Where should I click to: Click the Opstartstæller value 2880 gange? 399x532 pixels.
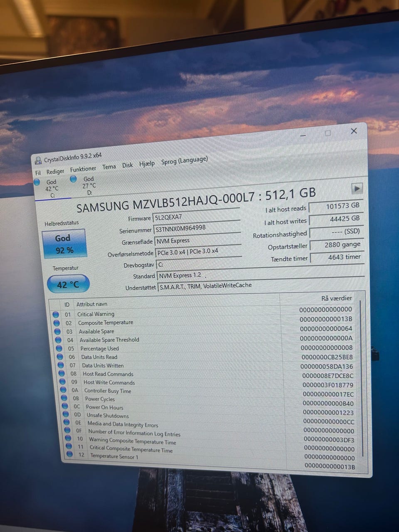(x=337, y=245)
